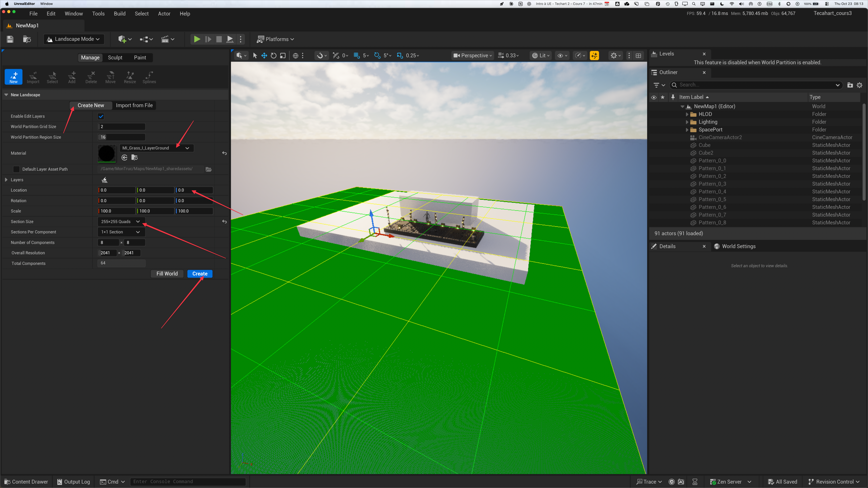Choose the landscape Delete tool

[91, 77]
